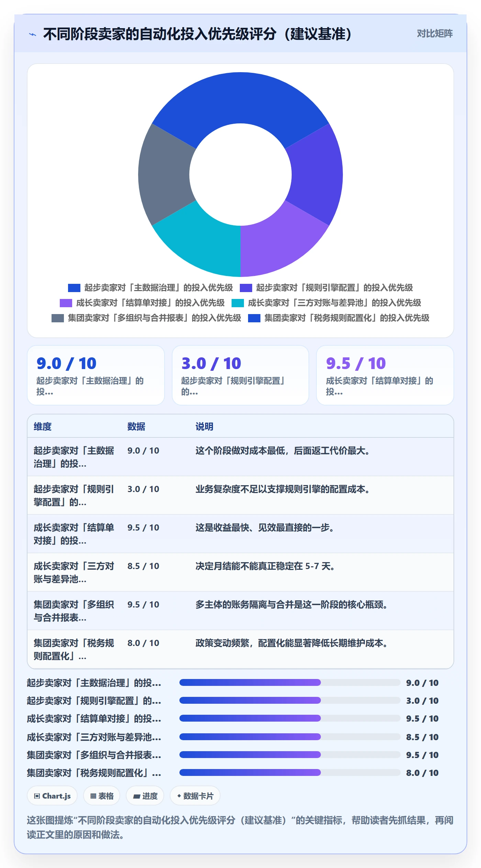This screenshot has width=481, height=868.
Task: Select the 3.0 / 10 table cell
Action: pos(143,489)
